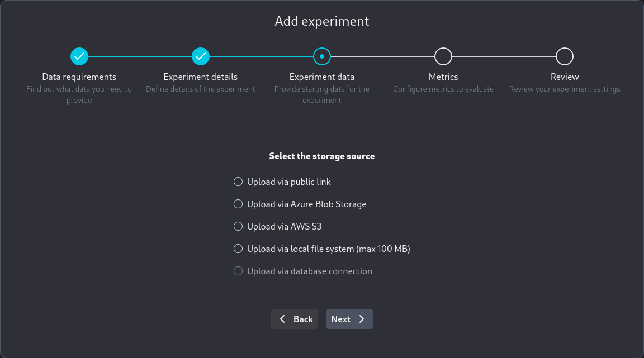Image resolution: width=644 pixels, height=358 pixels.
Task: Select Upload via database connection radio
Action: click(238, 271)
